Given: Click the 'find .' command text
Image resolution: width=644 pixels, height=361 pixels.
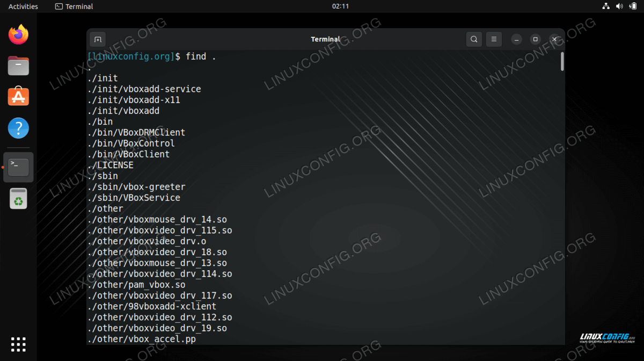Looking at the screenshot, I should pos(201,56).
